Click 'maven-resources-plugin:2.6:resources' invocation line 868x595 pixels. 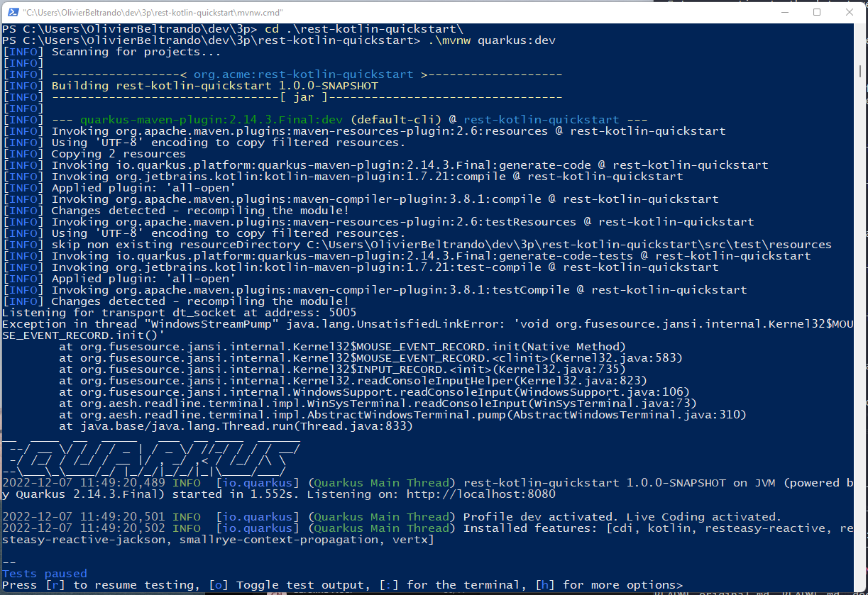click(388, 131)
